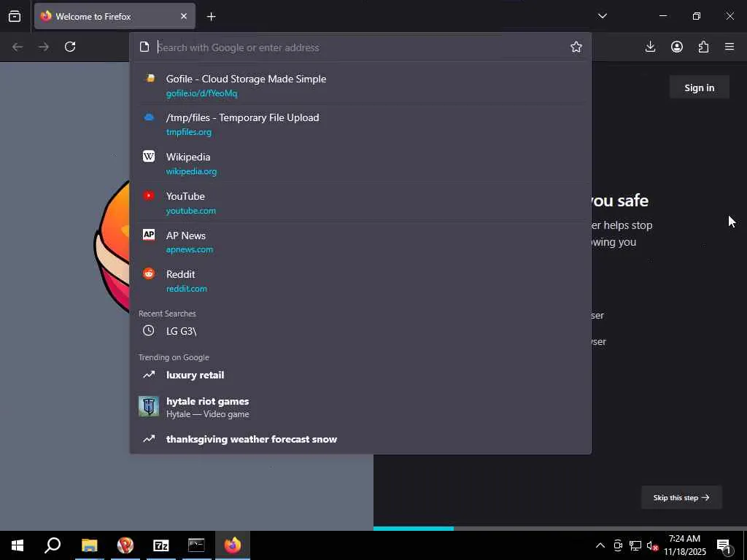Click the wikipedia.org URL

click(x=191, y=171)
